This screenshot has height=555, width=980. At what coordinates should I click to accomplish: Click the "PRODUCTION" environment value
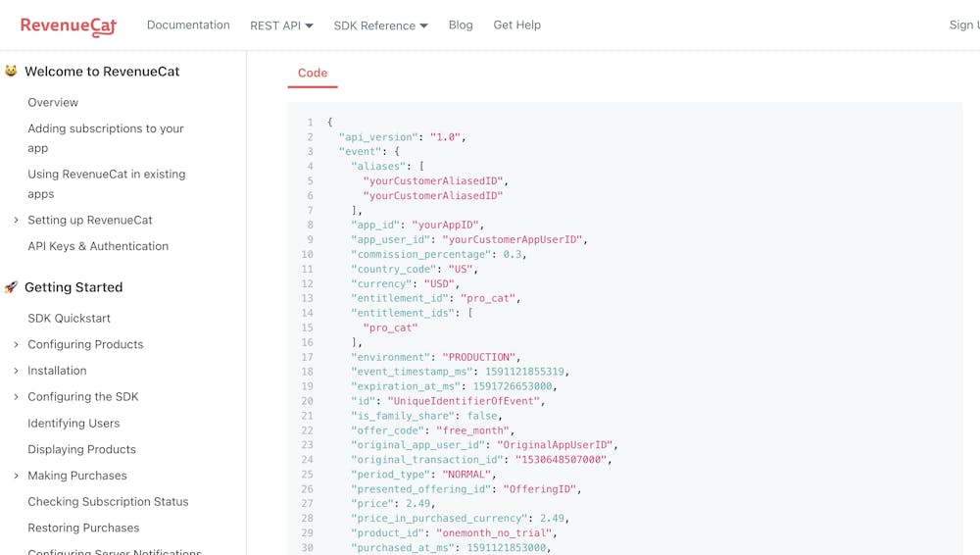click(x=479, y=357)
